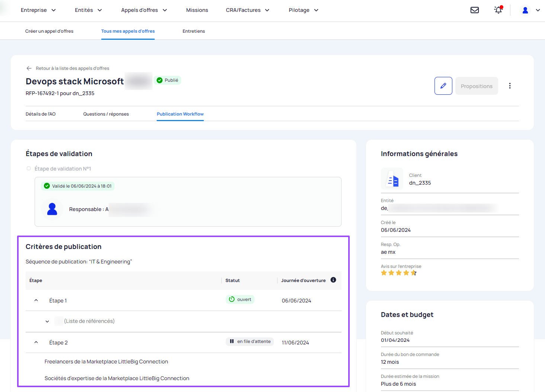Select Tous mes appels d'offres tab
This screenshot has width=545, height=392.
point(128,31)
